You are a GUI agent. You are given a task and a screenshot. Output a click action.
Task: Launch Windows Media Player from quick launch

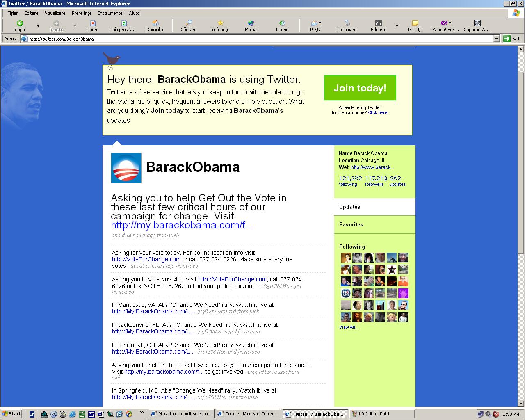coord(129,414)
